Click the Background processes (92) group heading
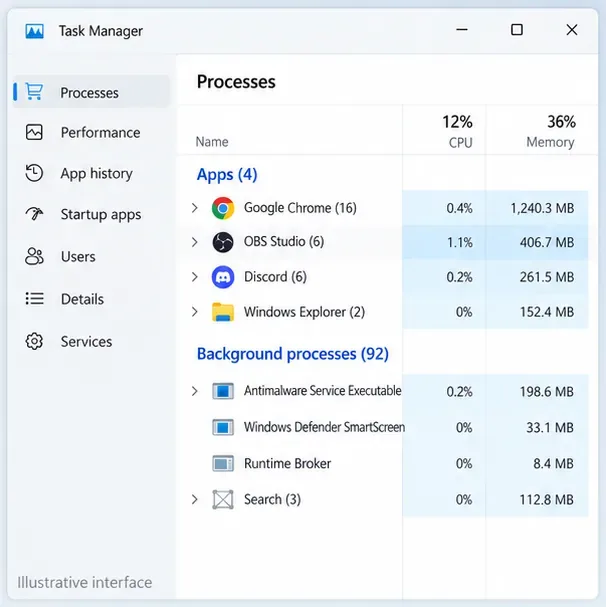Image resolution: width=606 pixels, height=607 pixels. tap(293, 354)
